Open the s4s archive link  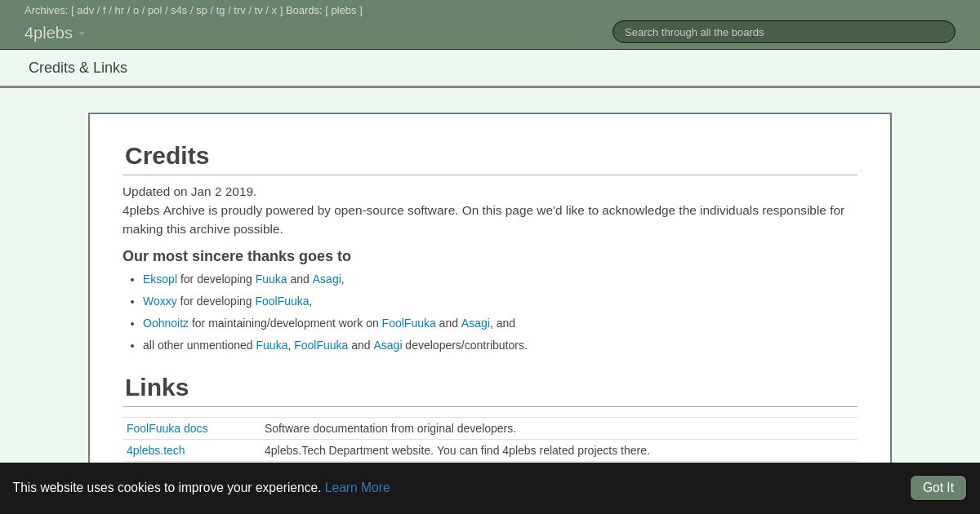tap(179, 11)
